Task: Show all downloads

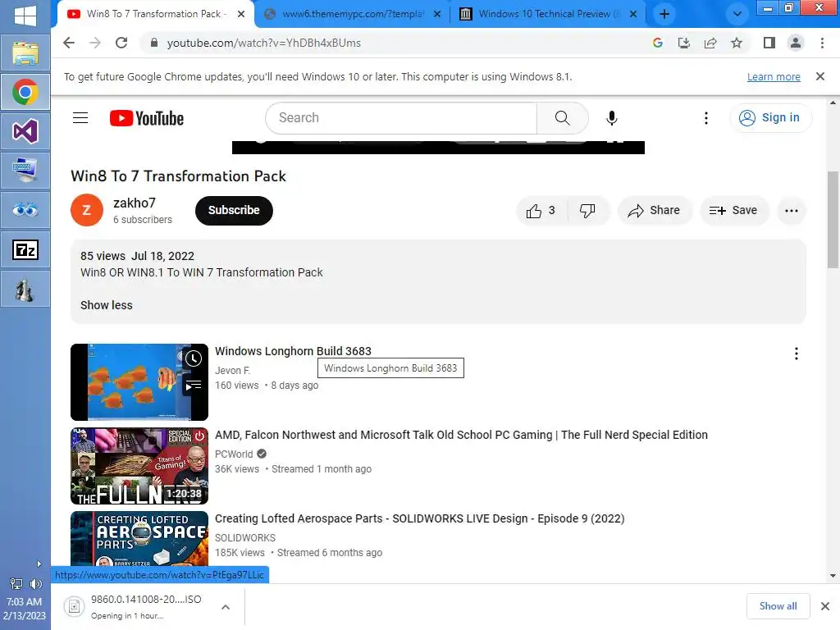Action: pyautogui.click(x=778, y=606)
